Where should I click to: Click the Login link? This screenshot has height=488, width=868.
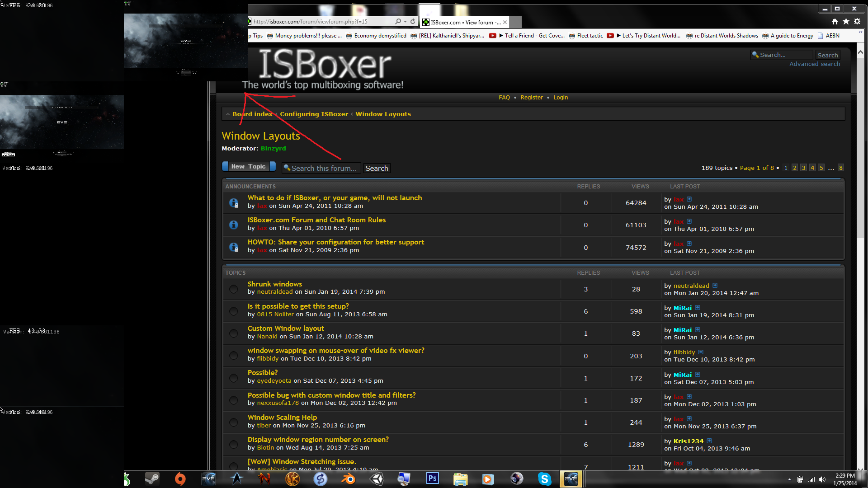coord(561,97)
